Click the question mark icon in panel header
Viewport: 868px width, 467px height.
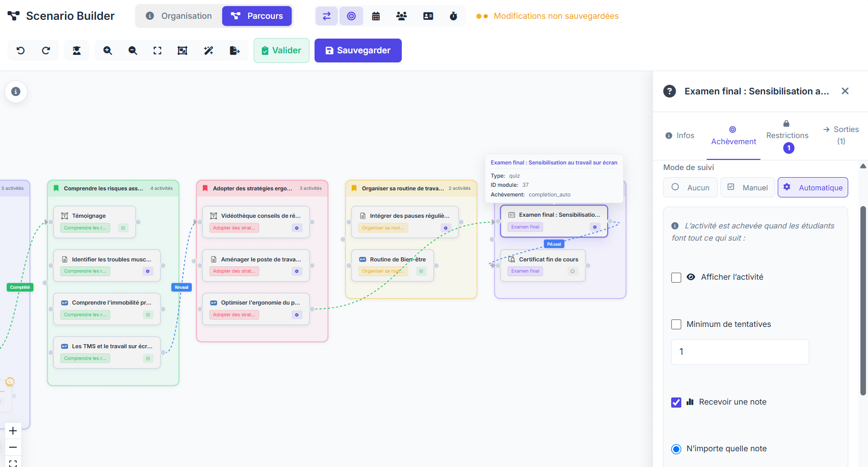(x=670, y=91)
